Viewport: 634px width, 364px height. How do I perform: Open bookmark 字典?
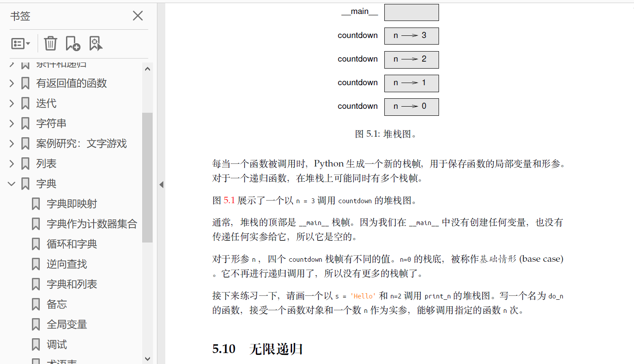point(46,184)
